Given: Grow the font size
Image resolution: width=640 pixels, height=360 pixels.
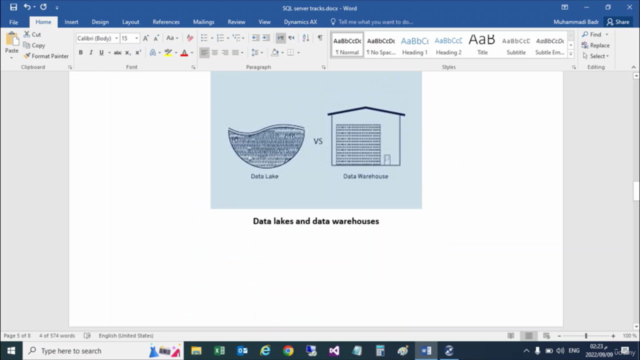Looking at the screenshot, I should pos(146,38).
